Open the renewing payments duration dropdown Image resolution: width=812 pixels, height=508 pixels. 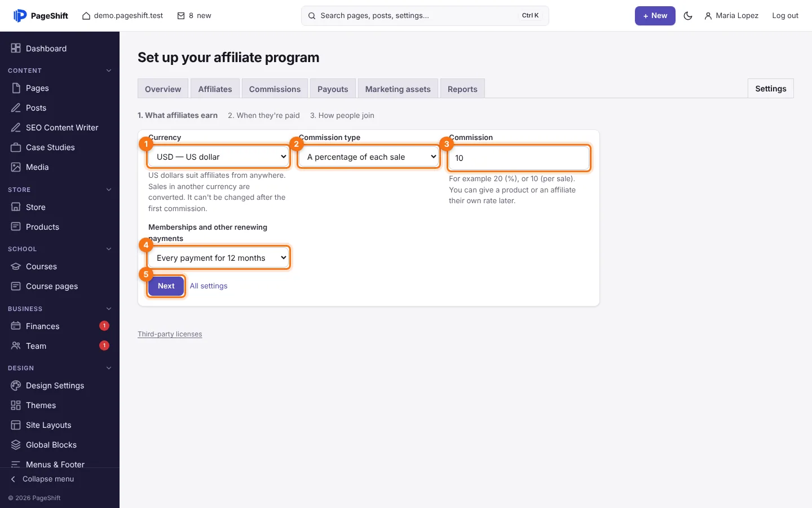[219, 258]
